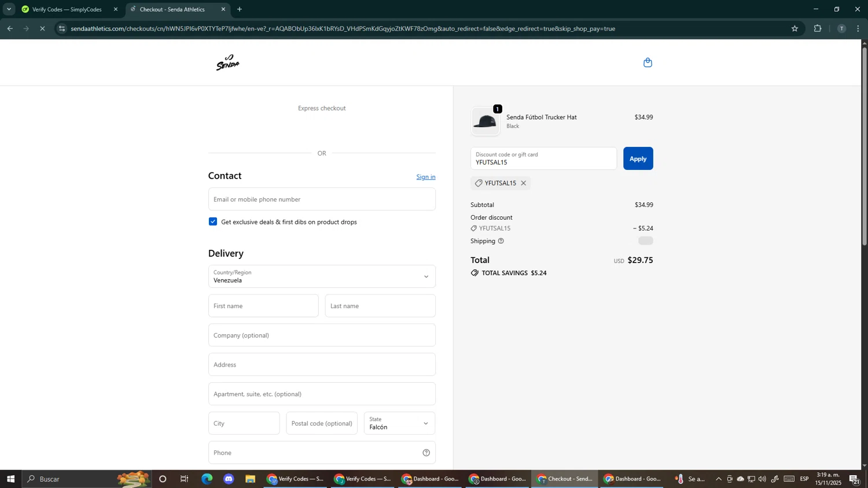Screen dimensions: 868x488
Task: Focus the First name field
Action: pos(263,306)
